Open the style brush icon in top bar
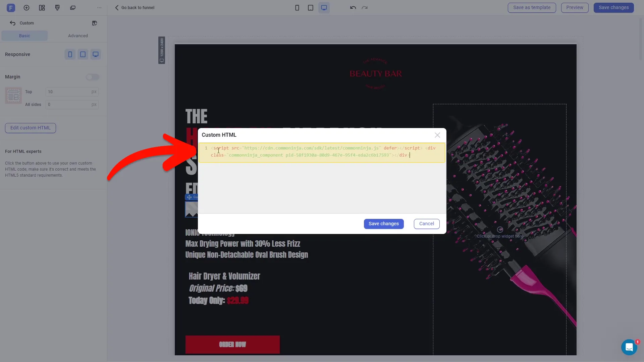Viewport: 644px width, 362px height. coord(57,8)
